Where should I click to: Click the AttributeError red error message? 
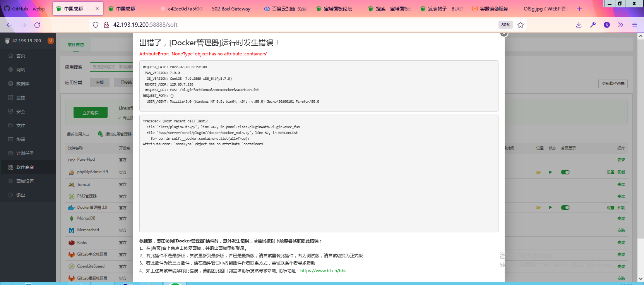coord(203,54)
